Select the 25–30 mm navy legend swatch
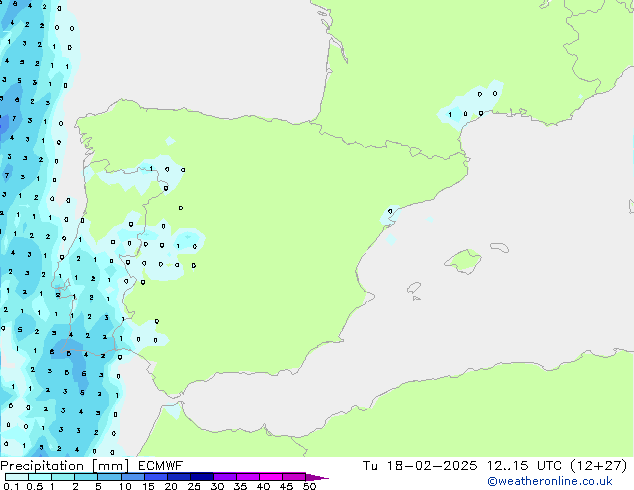 tap(202, 477)
